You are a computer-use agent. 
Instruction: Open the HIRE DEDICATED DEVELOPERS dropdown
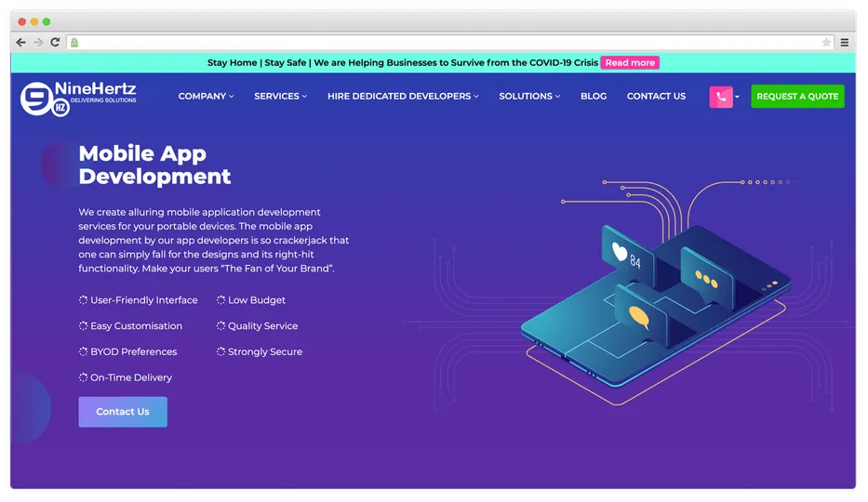pos(403,97)
